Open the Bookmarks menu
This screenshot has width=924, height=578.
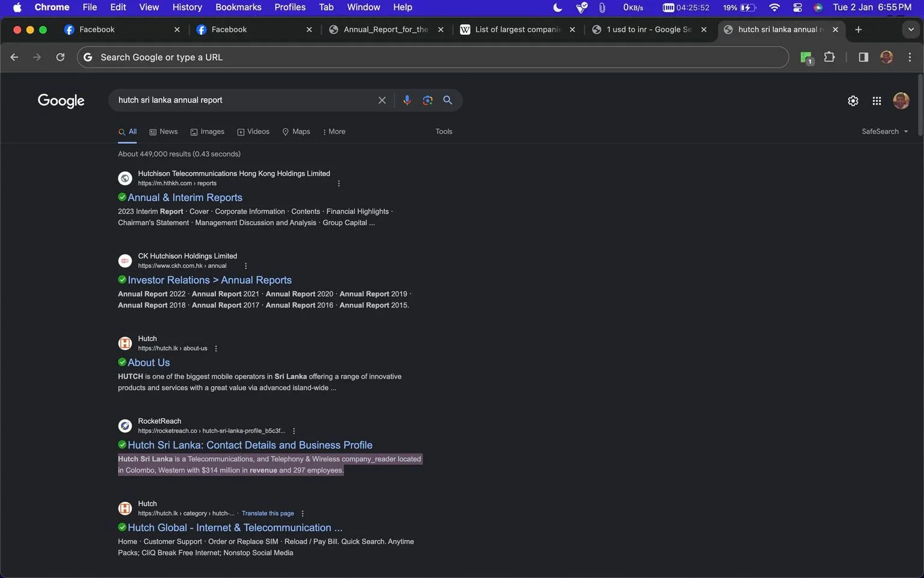[238, 7]
